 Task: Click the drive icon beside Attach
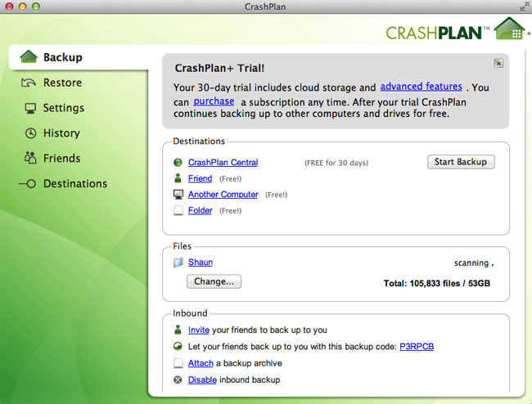tap(178, 363)
